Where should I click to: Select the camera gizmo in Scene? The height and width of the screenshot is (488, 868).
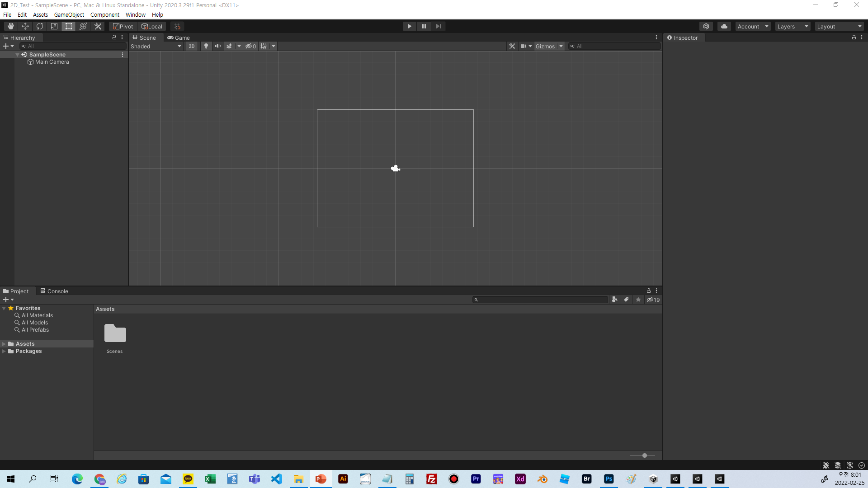click(x=396, y=168)
